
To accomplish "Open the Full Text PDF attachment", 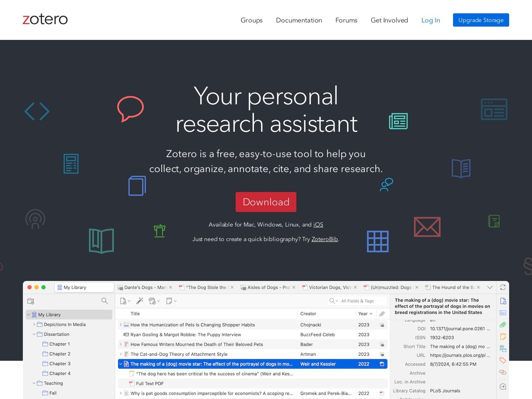I will pyautogui.click(x=253, y=384).
